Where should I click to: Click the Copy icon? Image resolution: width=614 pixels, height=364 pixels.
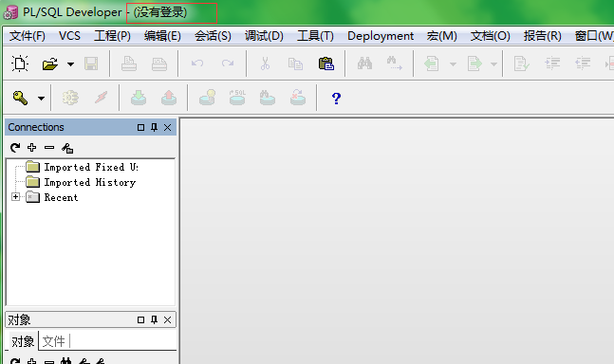pyautogui.click(x=295, y=64)
